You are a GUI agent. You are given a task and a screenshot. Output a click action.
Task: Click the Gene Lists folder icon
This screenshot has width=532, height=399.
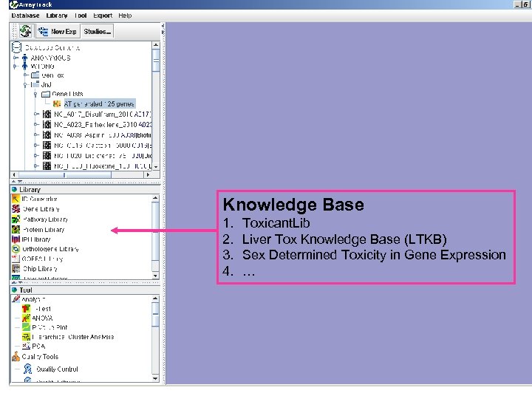point(46,94)
